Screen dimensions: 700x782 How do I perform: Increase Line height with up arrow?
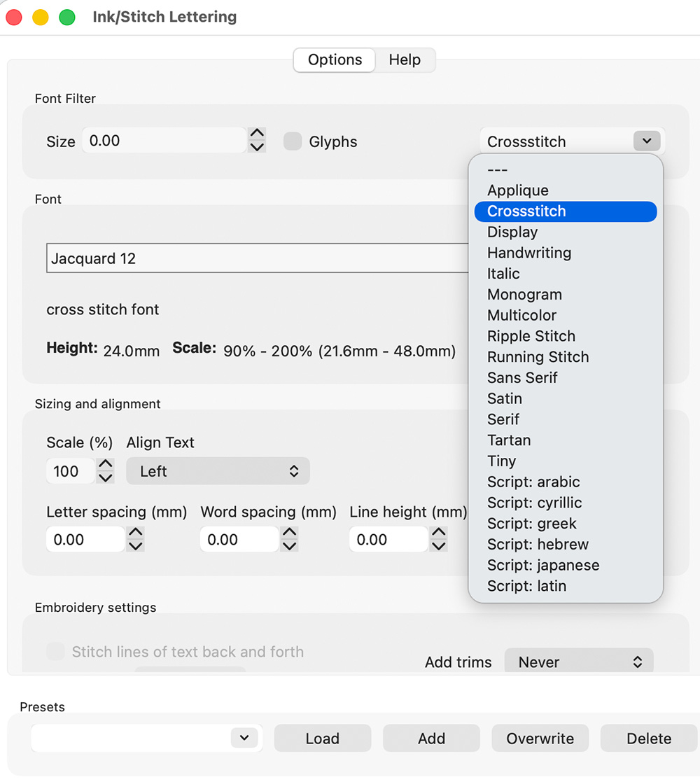point(439,533)
